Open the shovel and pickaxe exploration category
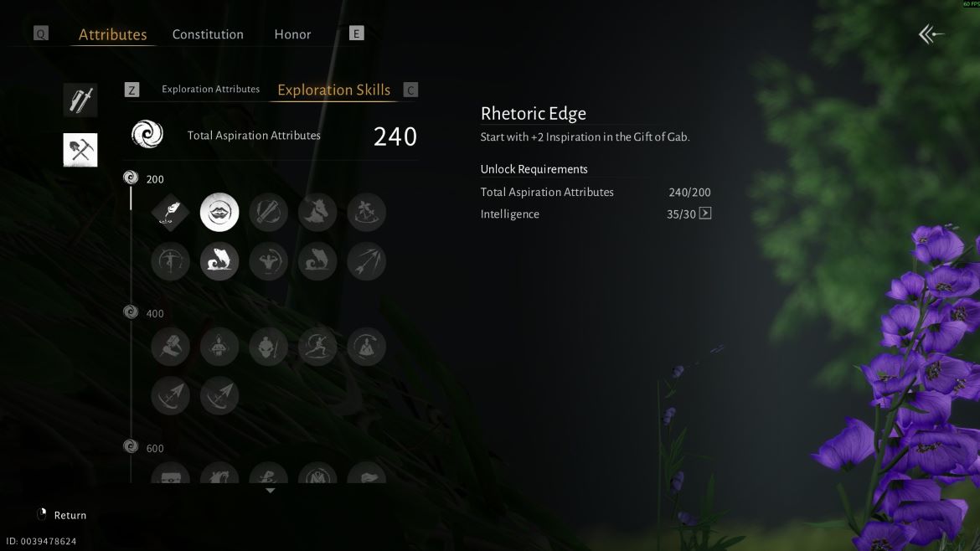Image resolution: width=980 pixels, height=551 pixels. click(80, 150)
